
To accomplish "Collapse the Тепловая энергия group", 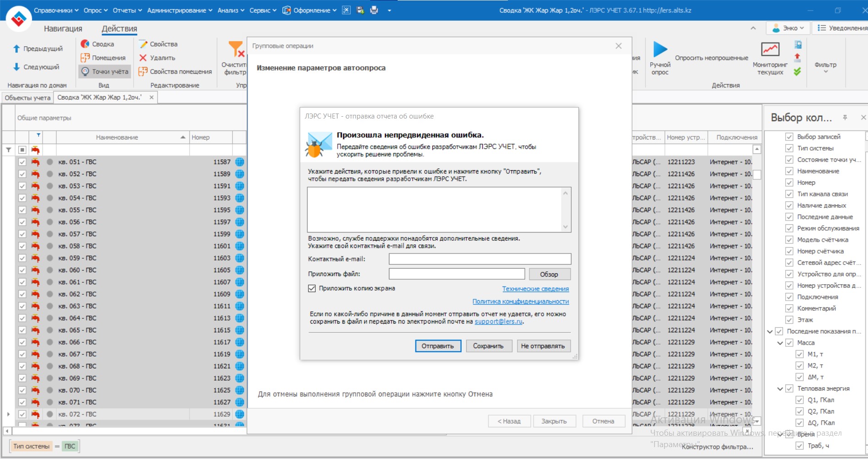I will [x=780, y=389].
